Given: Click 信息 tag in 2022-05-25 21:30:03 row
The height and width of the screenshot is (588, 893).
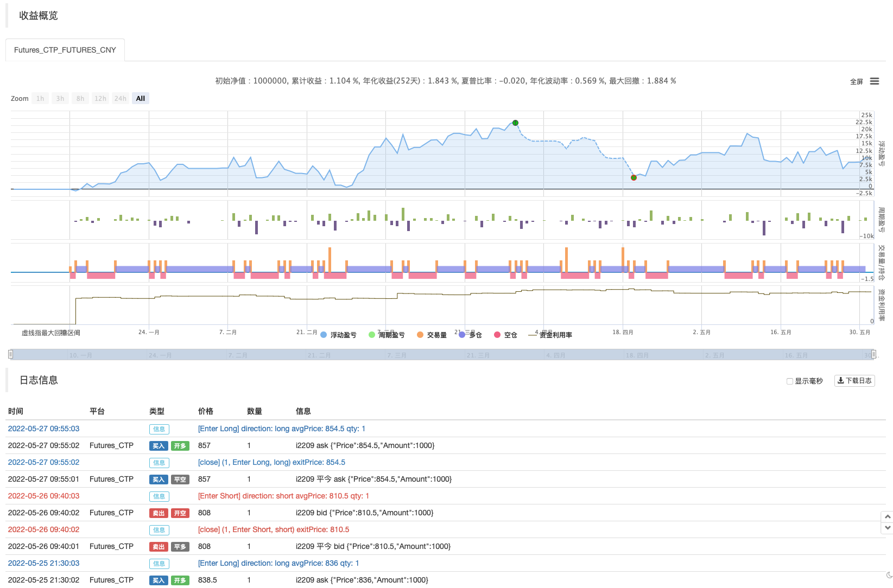Looking at the screenshot, I should coord(159,564).
